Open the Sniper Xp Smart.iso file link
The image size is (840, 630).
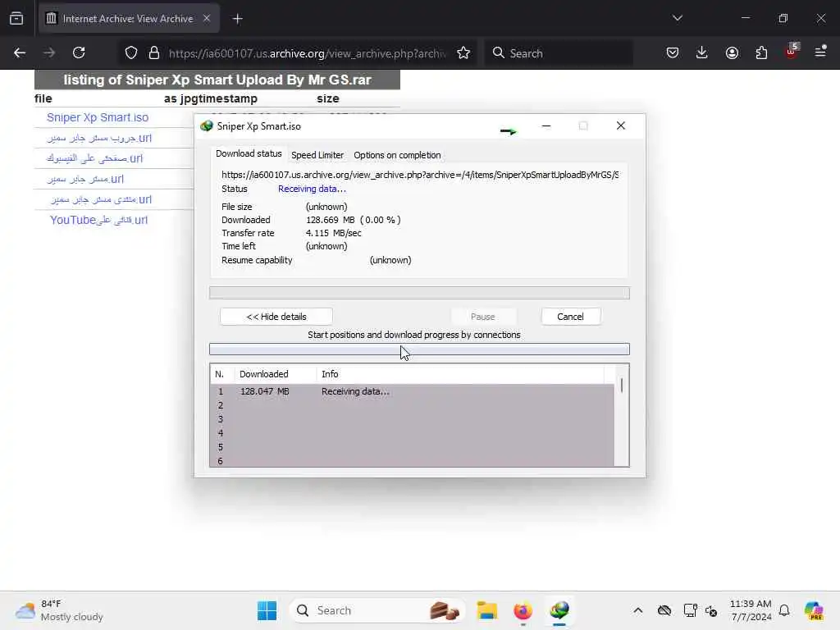pyautogui.click(x=98, y=117)
